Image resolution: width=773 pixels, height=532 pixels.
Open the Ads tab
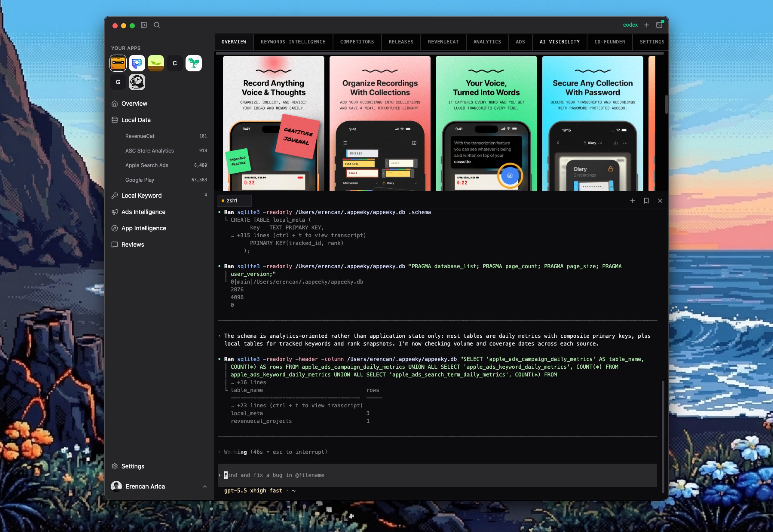tap(520, 42)
